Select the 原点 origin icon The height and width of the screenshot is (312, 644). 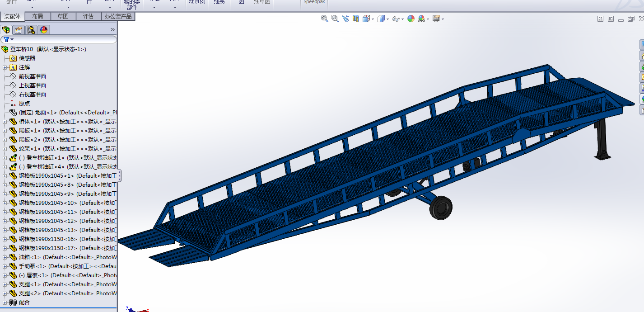pos(13,103)
